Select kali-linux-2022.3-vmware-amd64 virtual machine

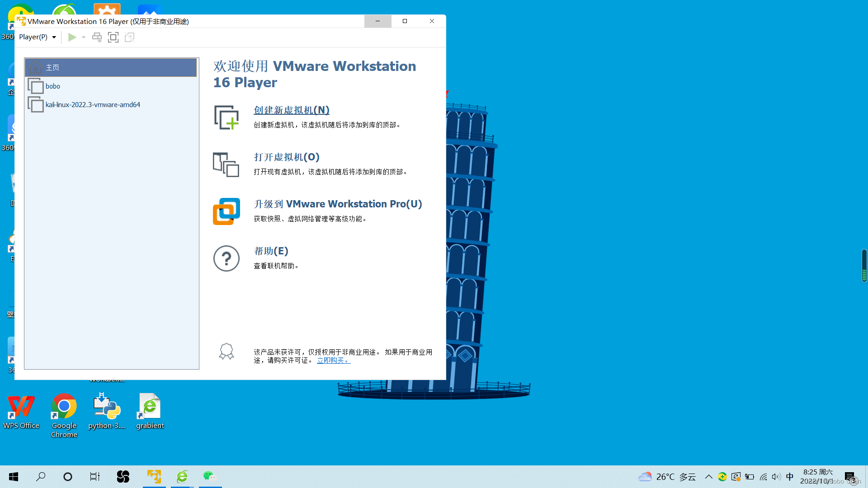[93, 104]
